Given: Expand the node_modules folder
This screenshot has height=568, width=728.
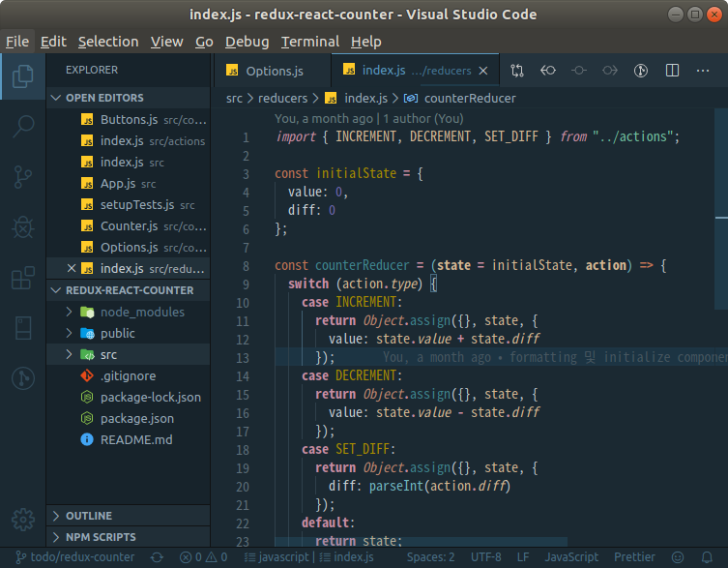Looking at the screenshot, I should [129, 312].
